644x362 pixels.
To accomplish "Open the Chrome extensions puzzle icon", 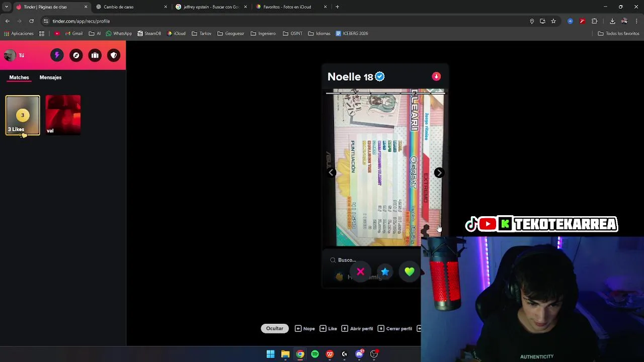I will click(x=595, y=21).
